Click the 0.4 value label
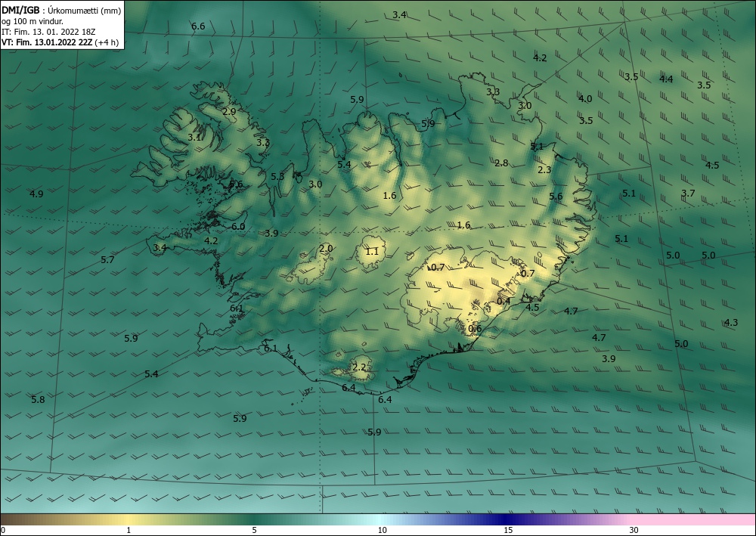The height and width of the screenshot is (536, 756). coord(503,301)
